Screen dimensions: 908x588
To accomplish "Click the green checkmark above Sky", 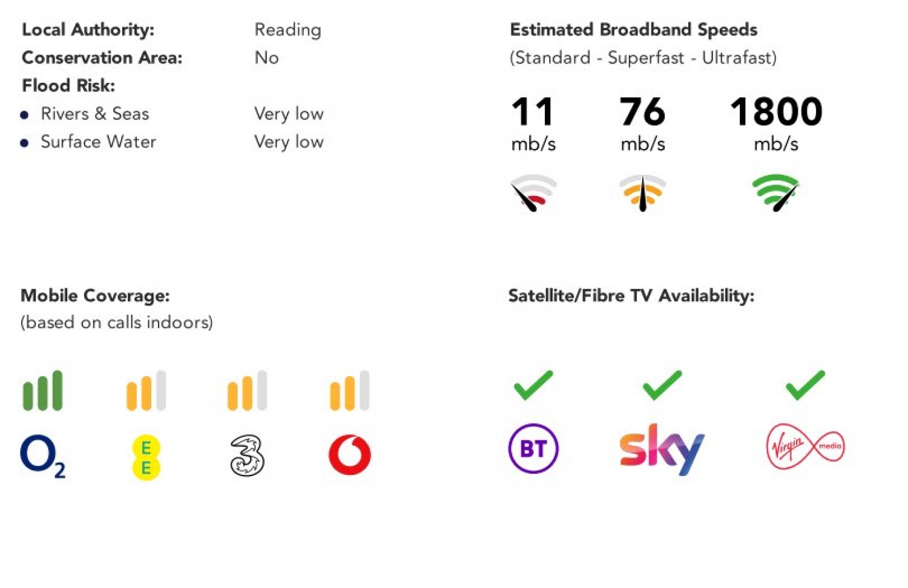I will coord(662,385).
